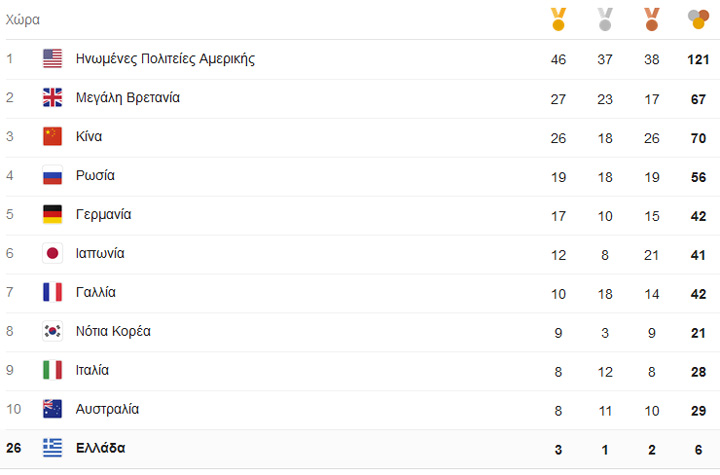Click the bronze medal column icon
Image resolution: width=720 pixels, height=475 pixels.
point(652,18)
